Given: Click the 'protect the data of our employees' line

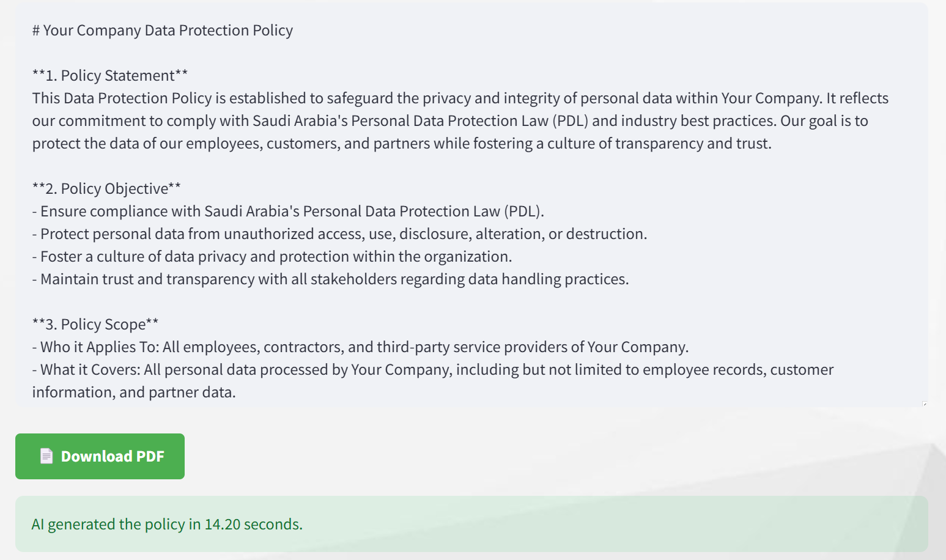Looking at the screenshot, I should (x=402, y=144).
